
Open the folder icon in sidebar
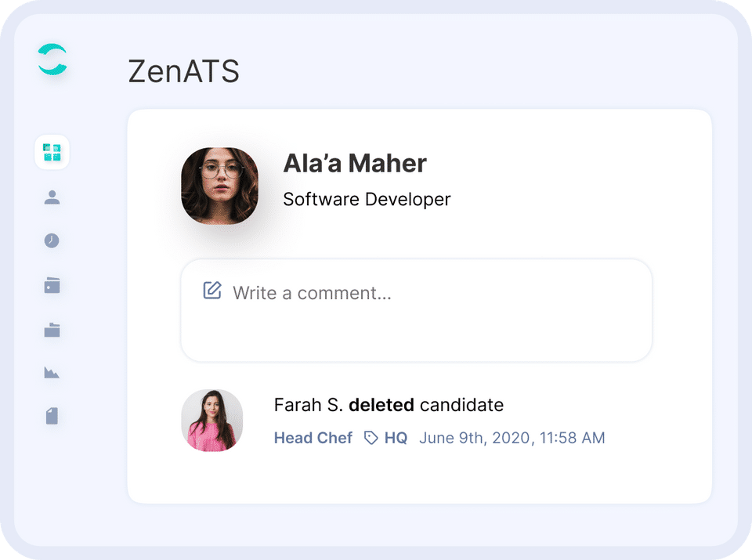click(52, 330)
